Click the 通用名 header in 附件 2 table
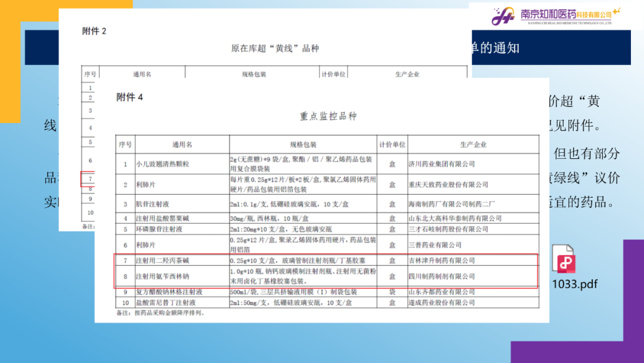Image resolution: width=644 pixels, height=363 pixels. click(x=142, y=75)
